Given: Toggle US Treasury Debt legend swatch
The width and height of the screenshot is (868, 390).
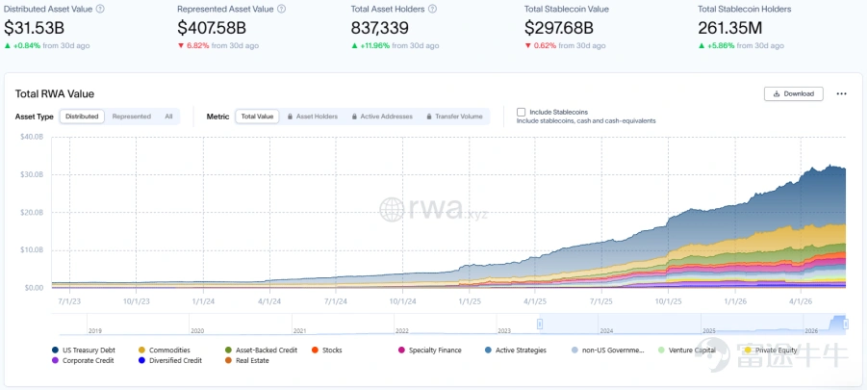Looking at the screenshot, I should coord(56,351).
